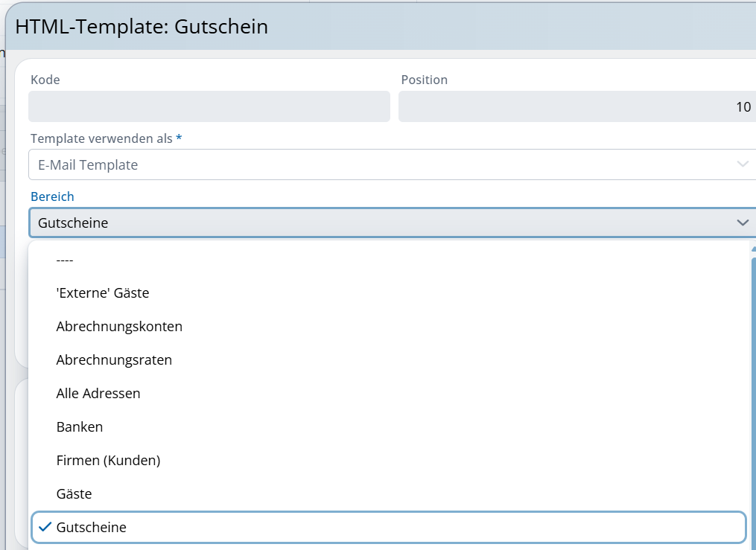756x550 pixels.
Task: Choose the Firmen (Kunden) option
Action: (108, 461)
